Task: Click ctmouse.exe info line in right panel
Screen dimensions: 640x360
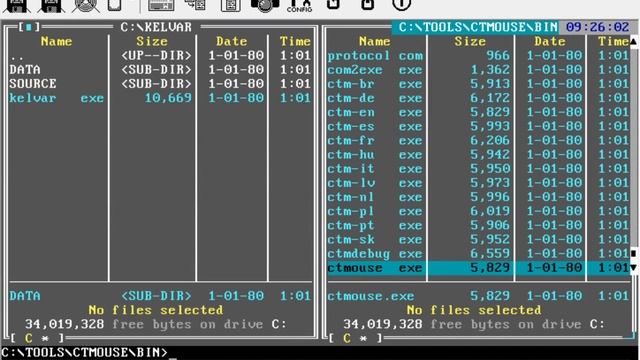Action: tap(478, 296)
